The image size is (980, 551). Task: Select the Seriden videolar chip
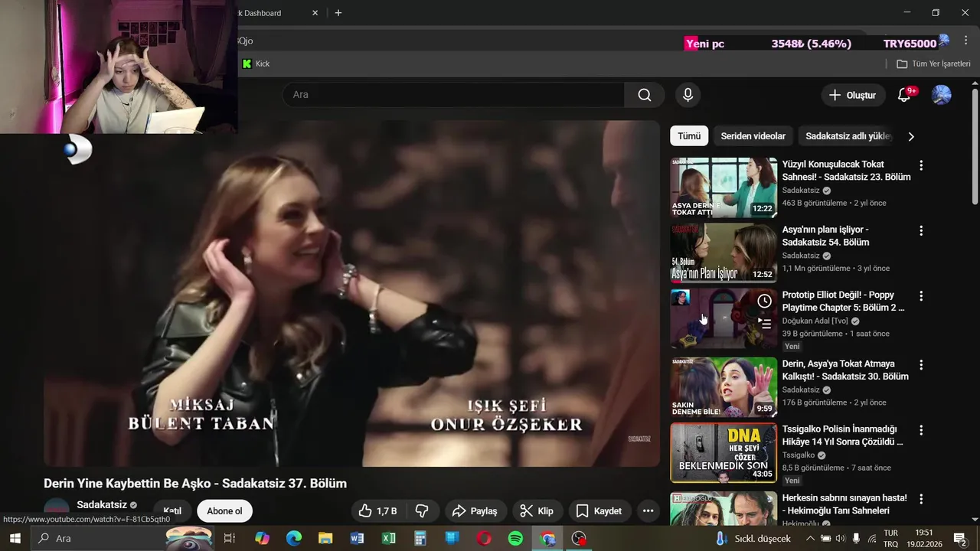click(x=753, y=136)
